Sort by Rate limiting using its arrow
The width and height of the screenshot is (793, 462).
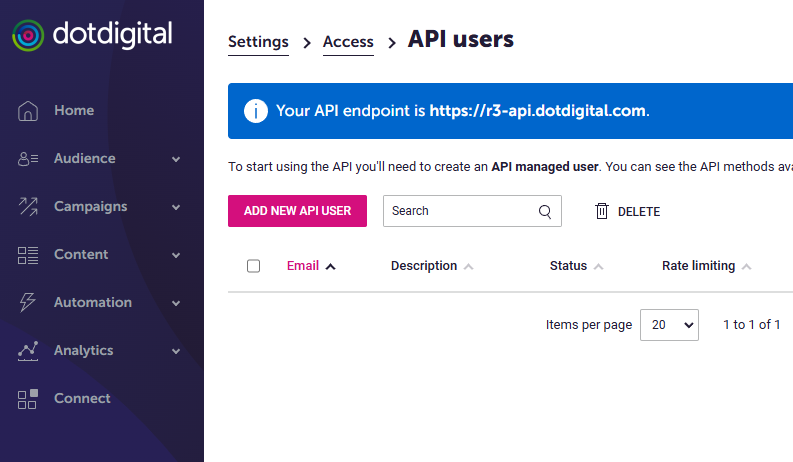(746, 266)
